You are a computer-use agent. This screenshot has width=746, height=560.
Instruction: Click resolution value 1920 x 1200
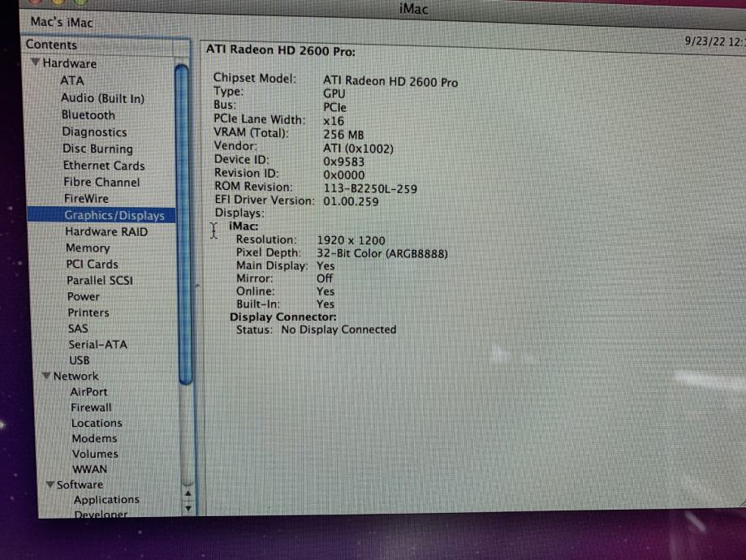pos(351,240)
